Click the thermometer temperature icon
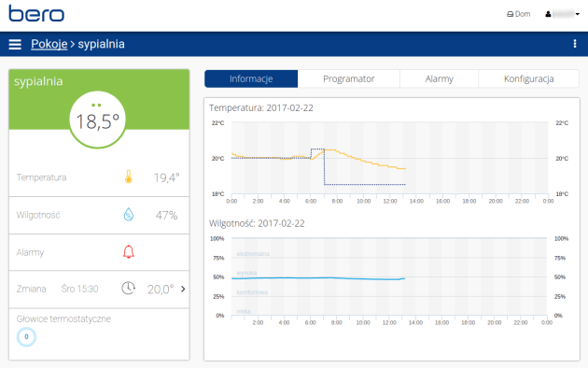Image resolution: width=588 pixels, height=368 pixels. [128, 177]
